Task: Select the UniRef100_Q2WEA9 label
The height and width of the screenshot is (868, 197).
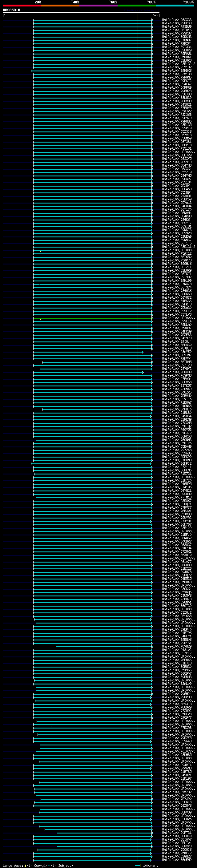Action: [x=177, y=237]
